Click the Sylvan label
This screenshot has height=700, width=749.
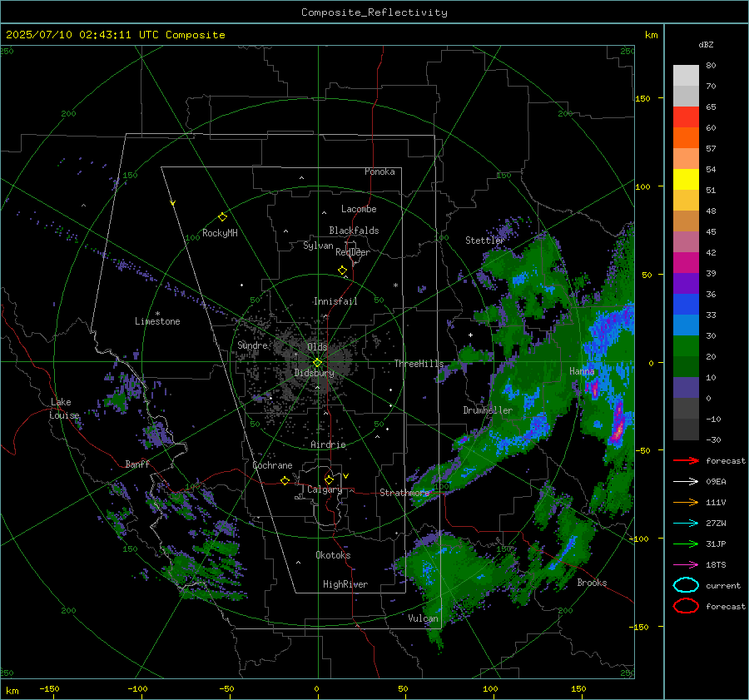(x=318, y=246)
